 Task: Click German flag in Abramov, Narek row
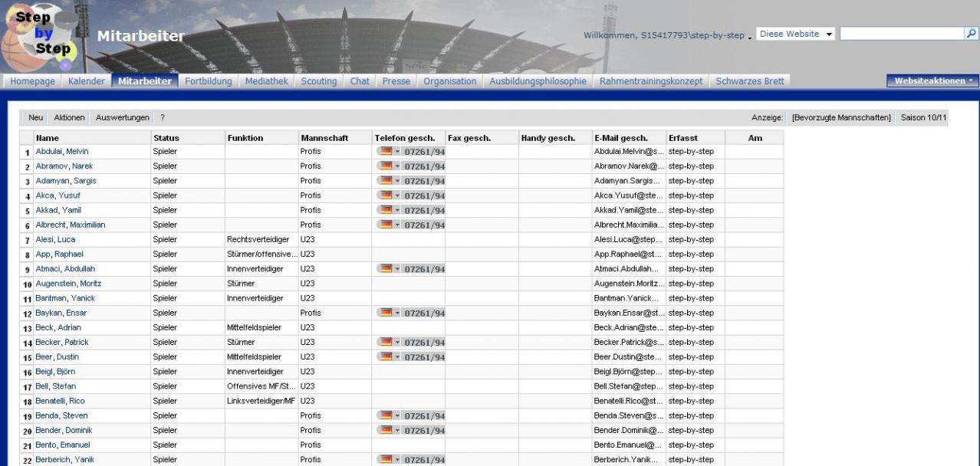coord(385,166)
